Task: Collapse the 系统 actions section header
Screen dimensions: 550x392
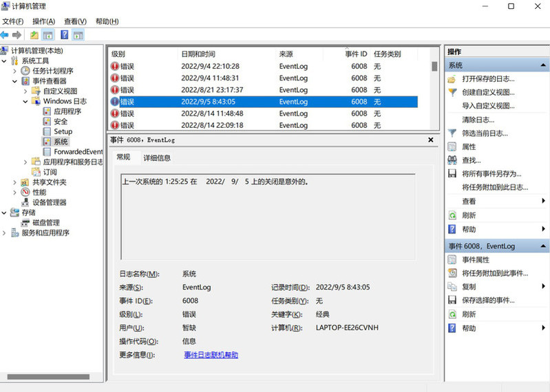Action: click(543, 65)
